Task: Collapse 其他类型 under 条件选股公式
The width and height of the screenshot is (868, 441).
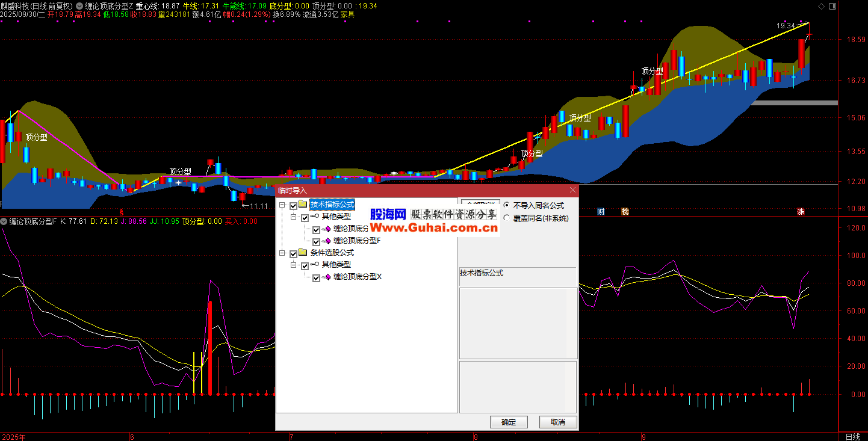Action: 294,265
